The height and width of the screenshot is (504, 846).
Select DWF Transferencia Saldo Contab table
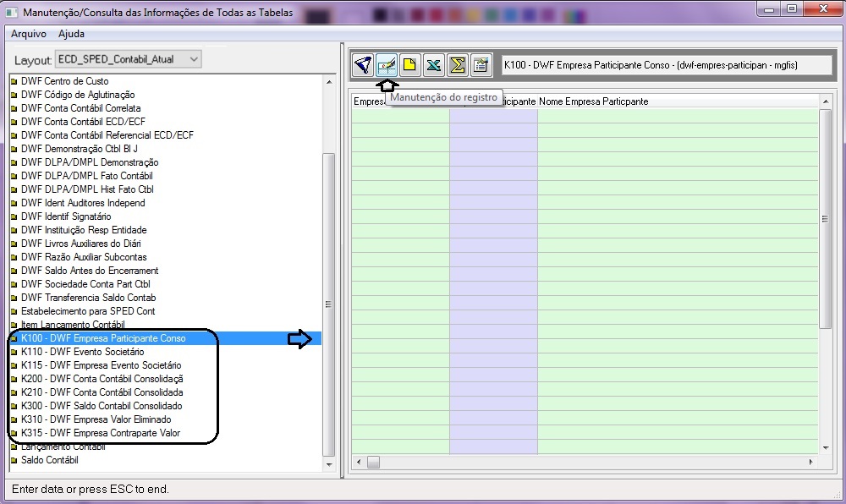coord(89,298)
